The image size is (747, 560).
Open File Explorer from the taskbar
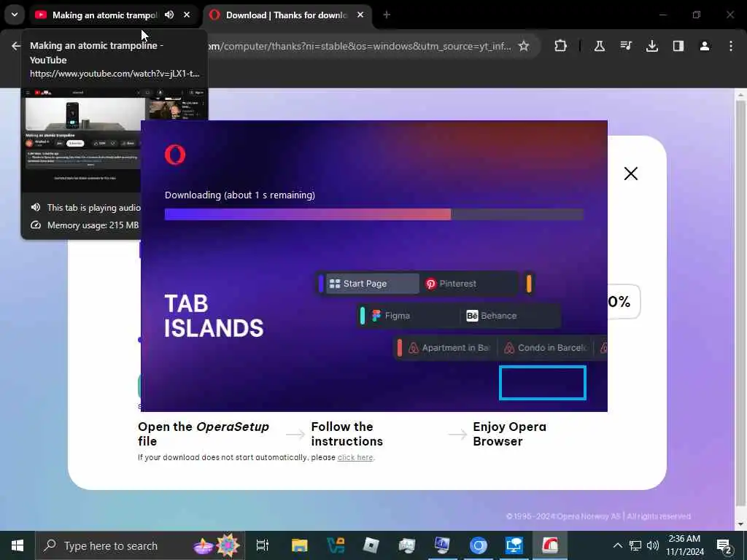point(300,545)
